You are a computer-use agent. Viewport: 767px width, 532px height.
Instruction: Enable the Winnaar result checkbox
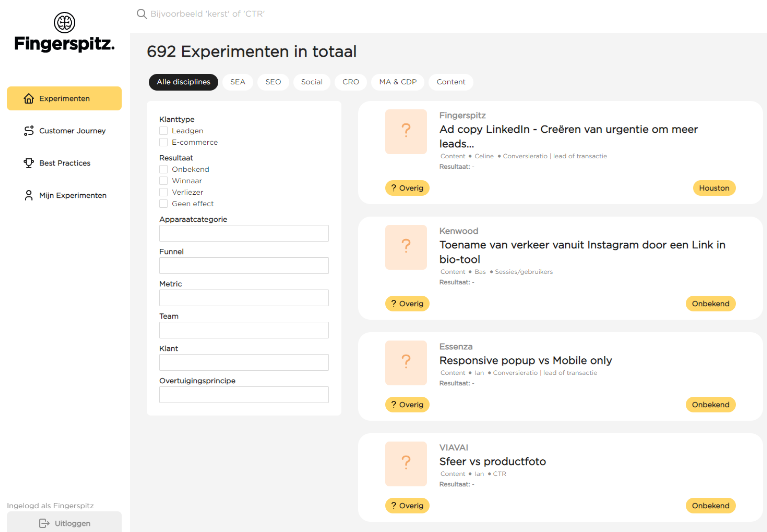[163, 180]
